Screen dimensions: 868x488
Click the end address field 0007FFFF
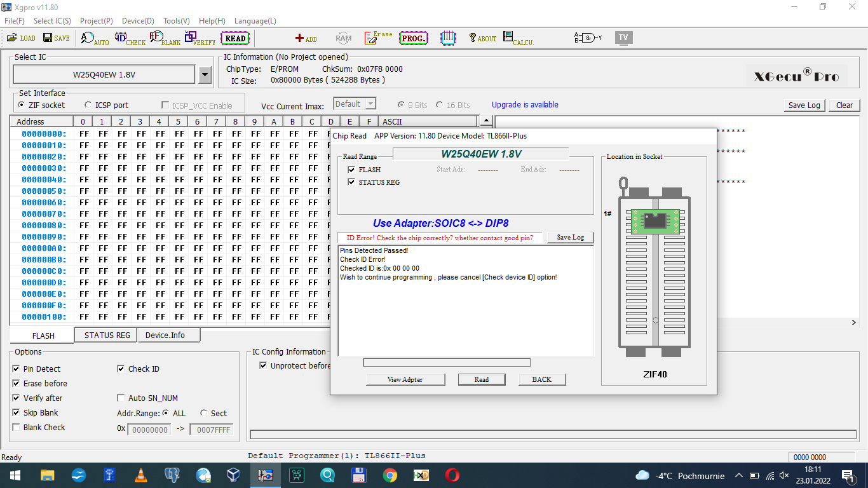212,430
